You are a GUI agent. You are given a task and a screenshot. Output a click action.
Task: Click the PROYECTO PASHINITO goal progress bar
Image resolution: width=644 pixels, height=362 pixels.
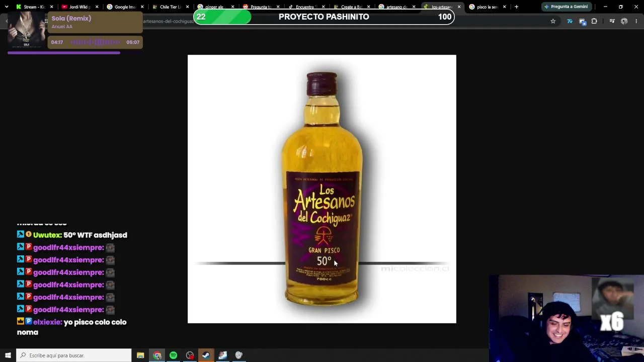pyautogui.click(x=324, y=17)
